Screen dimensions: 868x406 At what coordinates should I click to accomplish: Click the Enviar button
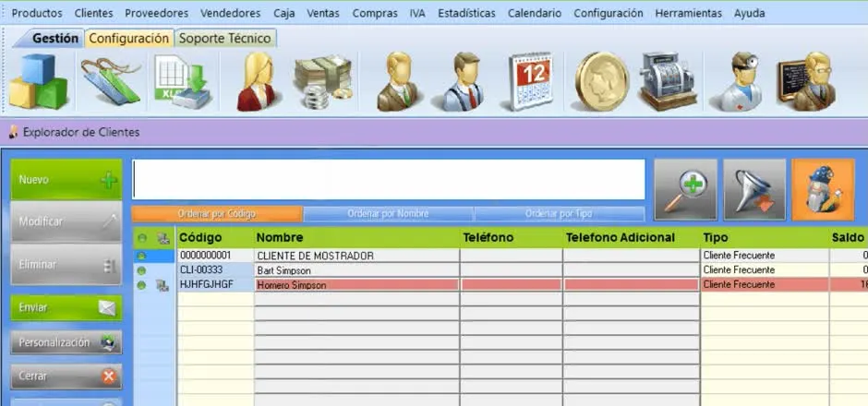tap(66, 308)
